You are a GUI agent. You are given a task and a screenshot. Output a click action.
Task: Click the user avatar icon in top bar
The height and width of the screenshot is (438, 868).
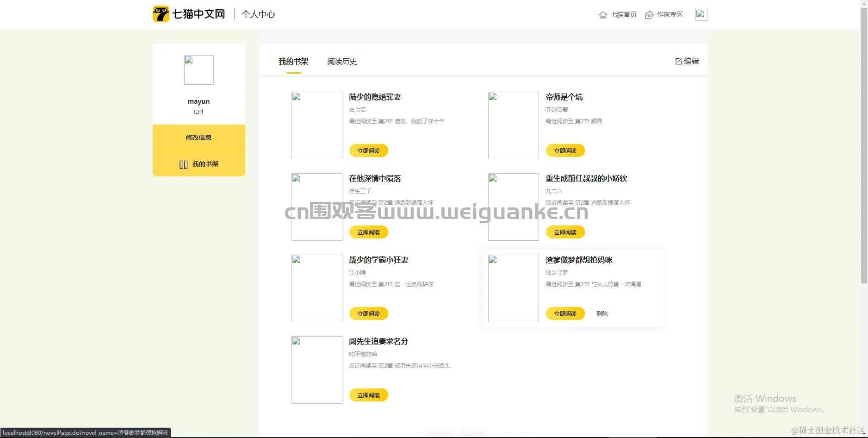(x=701, y=15)
